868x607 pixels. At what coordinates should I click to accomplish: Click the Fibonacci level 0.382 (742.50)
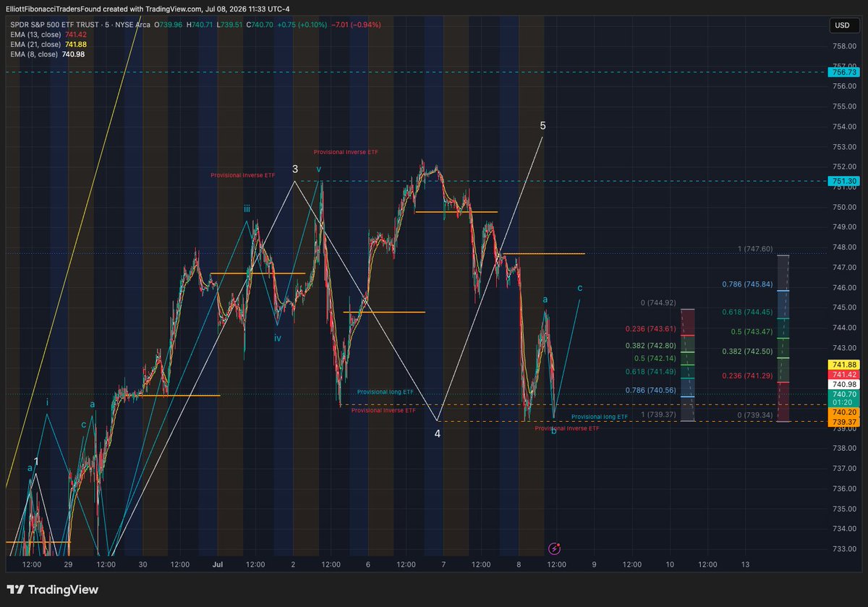pos(748,351)
